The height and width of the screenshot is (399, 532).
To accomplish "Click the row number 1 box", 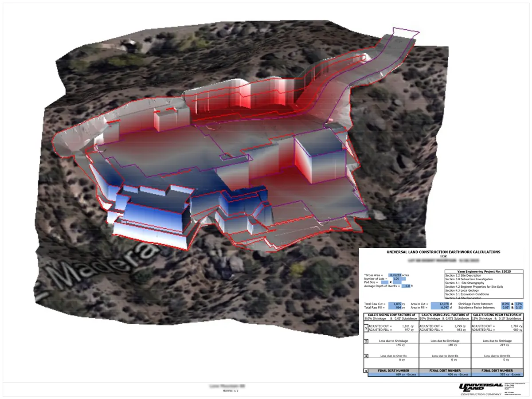I will (x=366, y=329).
